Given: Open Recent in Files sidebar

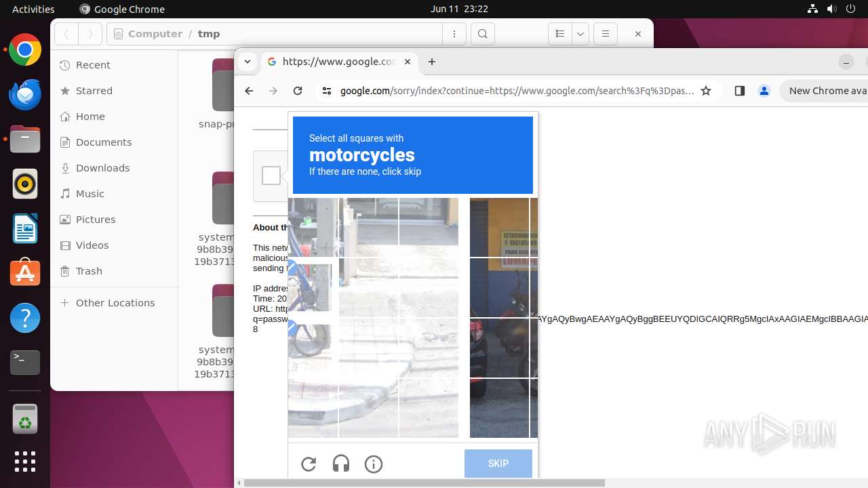Looking at the screenshot, I should pyautogui.click(x=114, y=65).
